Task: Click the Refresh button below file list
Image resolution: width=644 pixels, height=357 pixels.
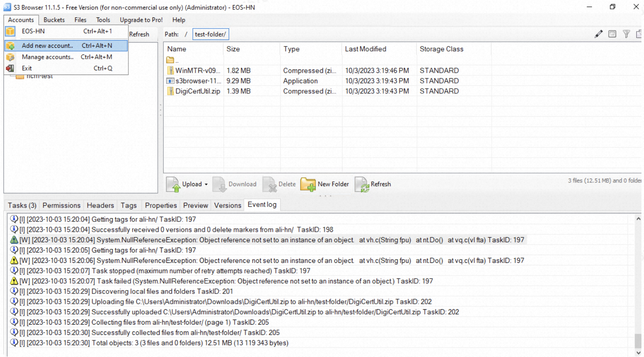Action: (373, 184)
